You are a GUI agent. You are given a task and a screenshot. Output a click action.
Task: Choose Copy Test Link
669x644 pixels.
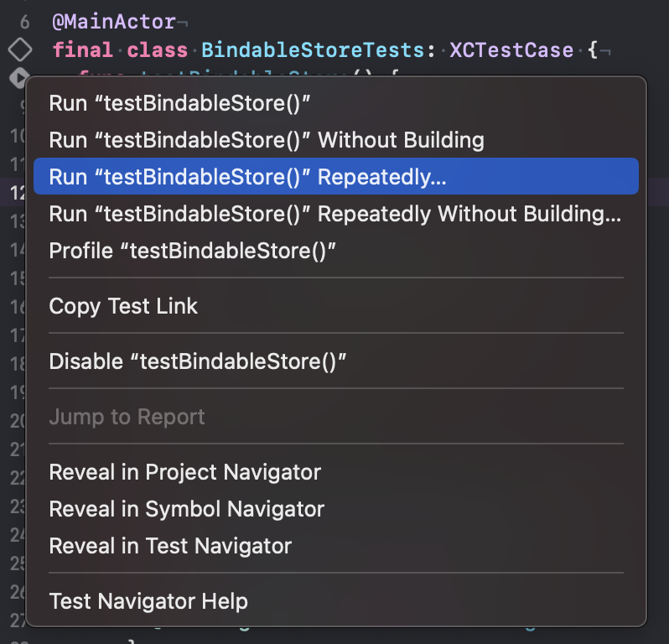coord(123,306)
